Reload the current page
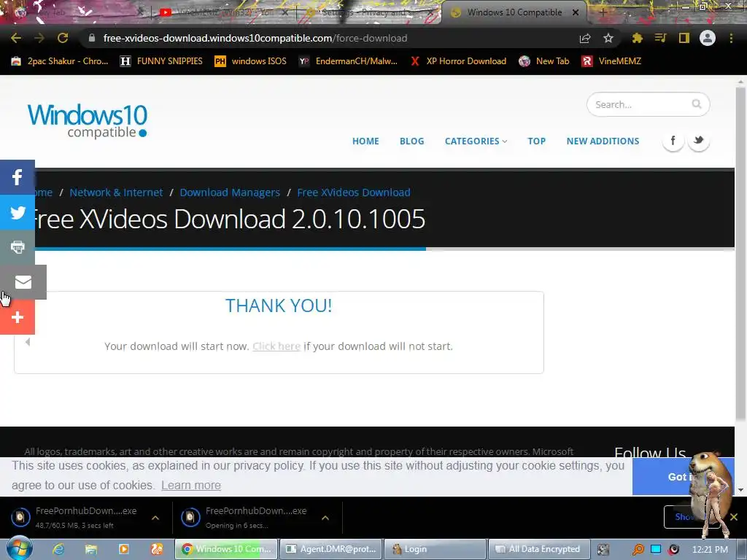Viewport: 747px width, 560px height. pyautogui.click(x=63, y=38)
